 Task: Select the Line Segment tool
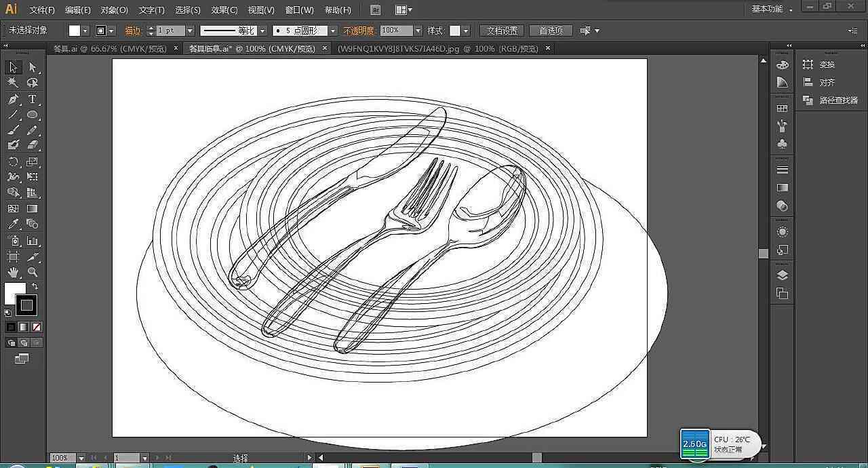[x=13, y=115]
